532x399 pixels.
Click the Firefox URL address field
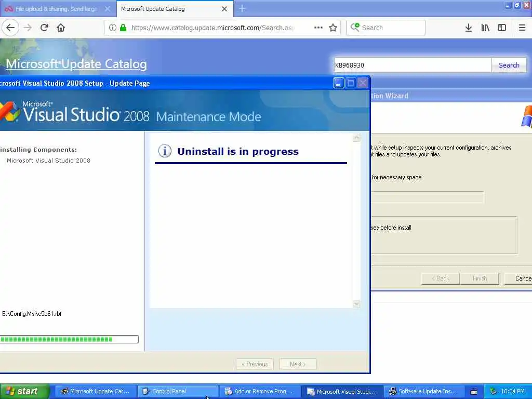pyautogui.click(x=212, y=28)
